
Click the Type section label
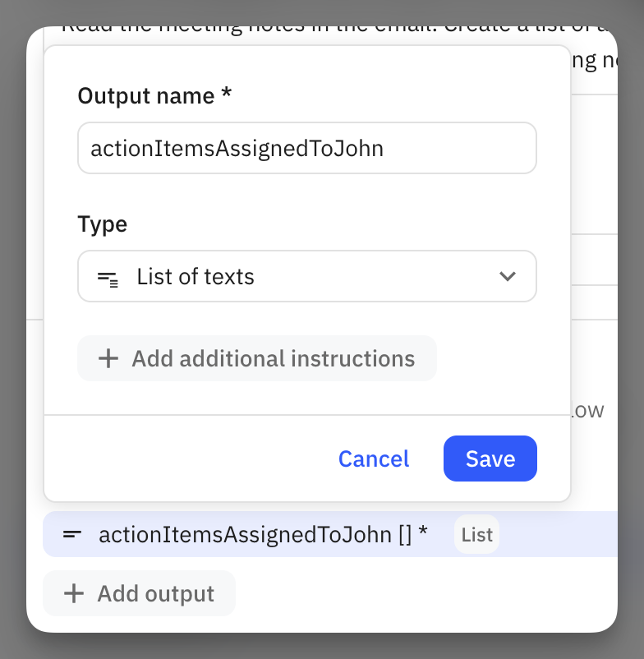(x=102, y=224)
